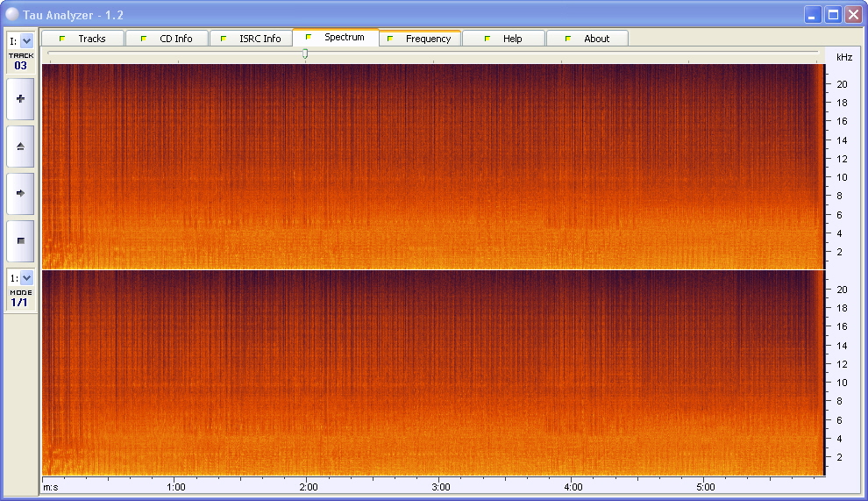The height and width of the screenshot is (501, 868).
Task: Open the CD Info tab
Action: [167, 39]
